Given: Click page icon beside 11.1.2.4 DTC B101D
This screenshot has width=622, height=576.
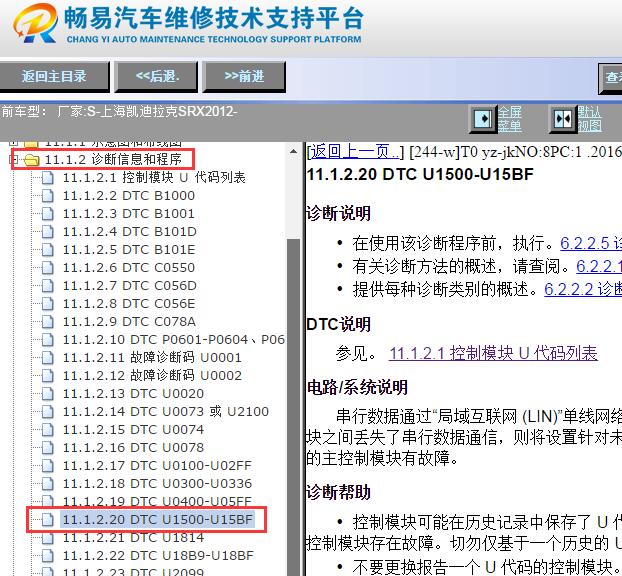Looking at the screenshot, I should coord(48,232).
